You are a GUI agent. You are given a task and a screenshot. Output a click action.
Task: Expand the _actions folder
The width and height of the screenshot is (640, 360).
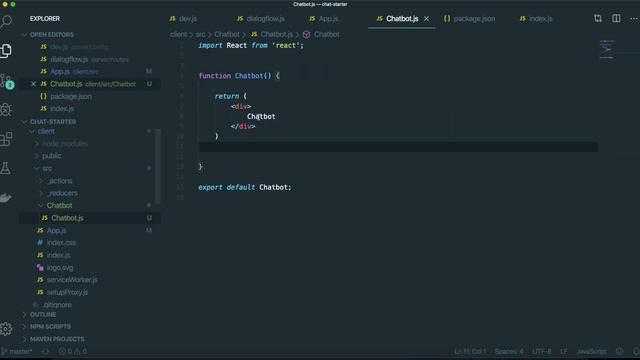click(x=60, y=181)
